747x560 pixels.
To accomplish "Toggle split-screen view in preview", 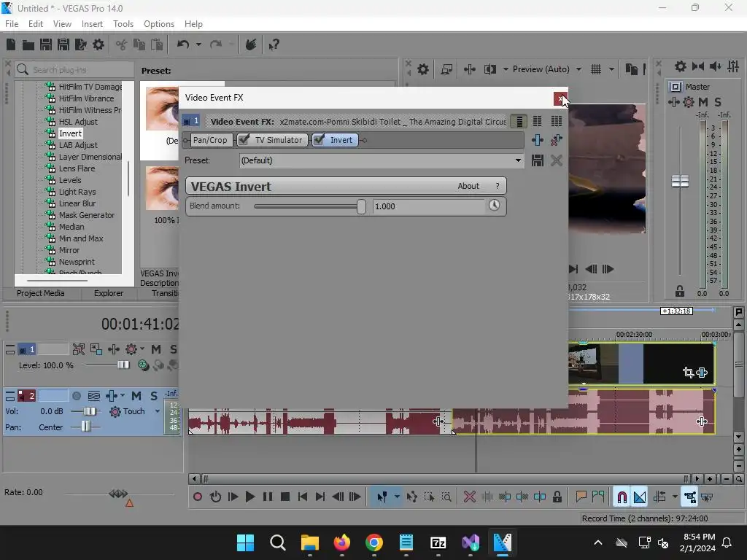I will click(489, 69).
